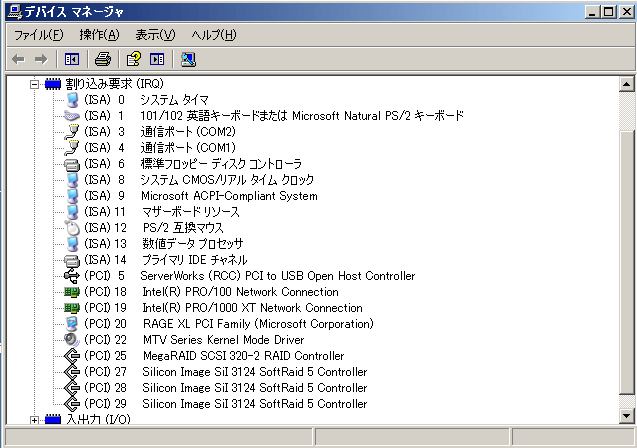637x448 pixels.
Task: Click the I/O category chip icon
Action: pos(53,419)
